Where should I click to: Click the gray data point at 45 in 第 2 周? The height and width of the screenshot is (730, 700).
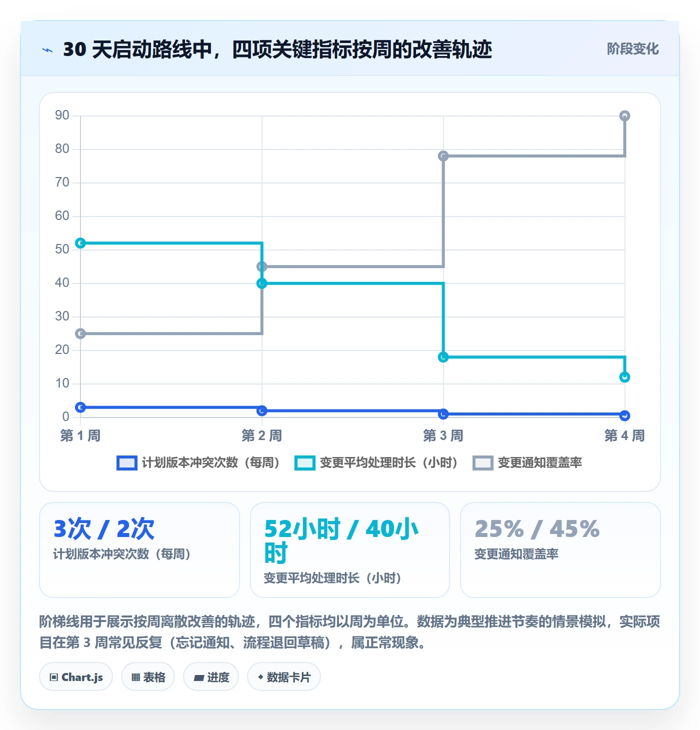pos(262,266)
